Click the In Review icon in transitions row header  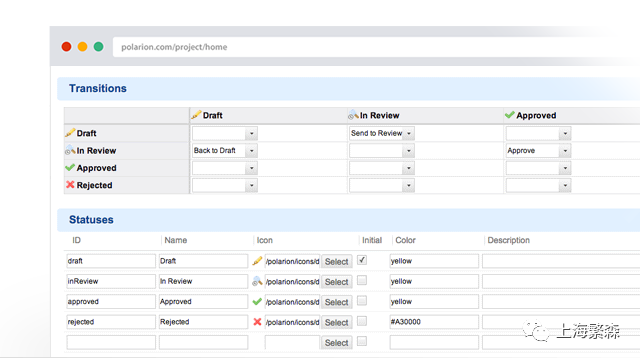70,150
